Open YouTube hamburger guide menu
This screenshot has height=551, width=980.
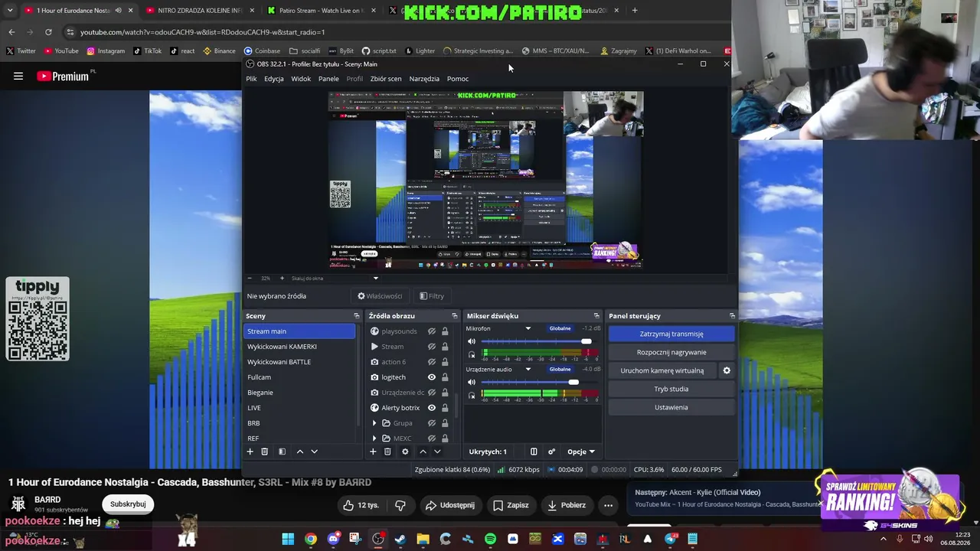[18, 76]
